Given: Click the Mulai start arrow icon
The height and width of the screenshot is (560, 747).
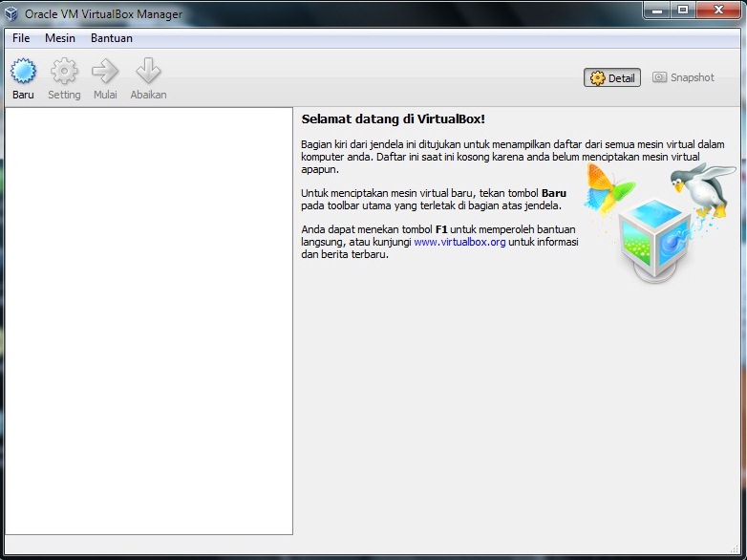Looking at the screenshot, I should (105, 72).
